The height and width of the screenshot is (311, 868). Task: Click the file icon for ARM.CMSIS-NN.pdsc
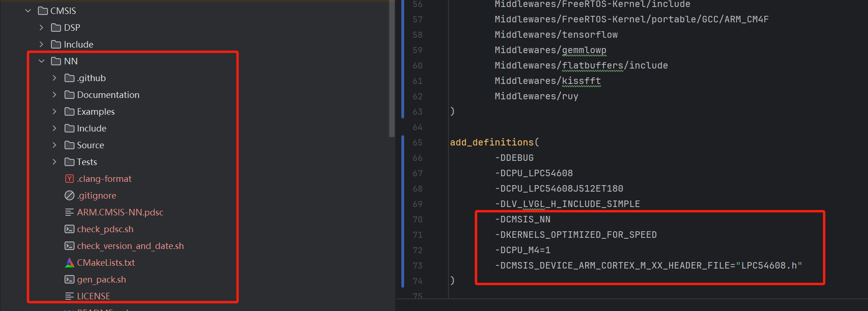point(70,213)
